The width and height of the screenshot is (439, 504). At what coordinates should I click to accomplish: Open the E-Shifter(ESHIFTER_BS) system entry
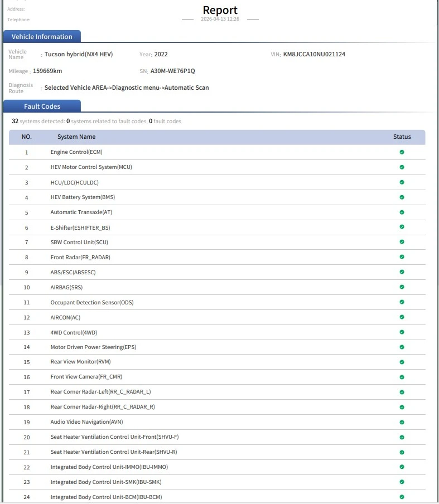pyautogui.click(x=80, y=227)
